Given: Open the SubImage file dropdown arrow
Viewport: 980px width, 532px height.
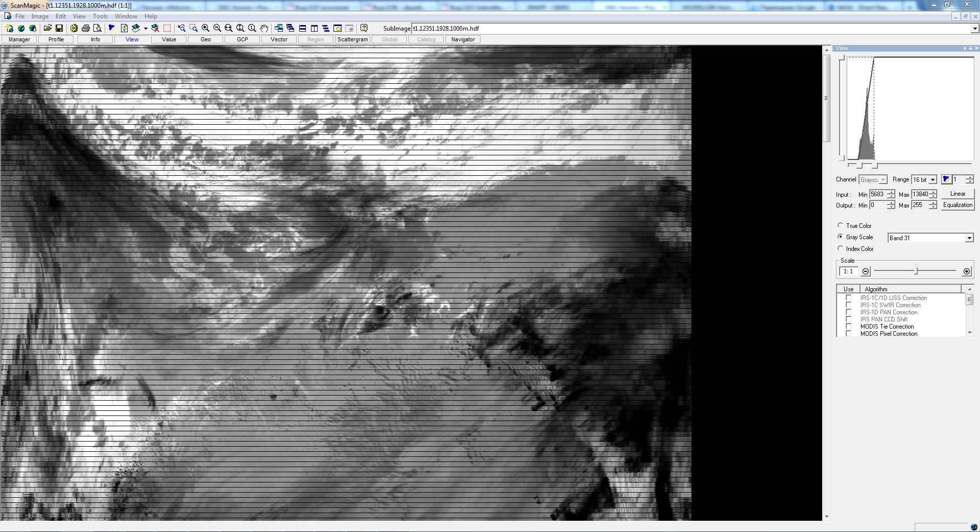Looking at the screenshot, I should [x=975, y=29].
